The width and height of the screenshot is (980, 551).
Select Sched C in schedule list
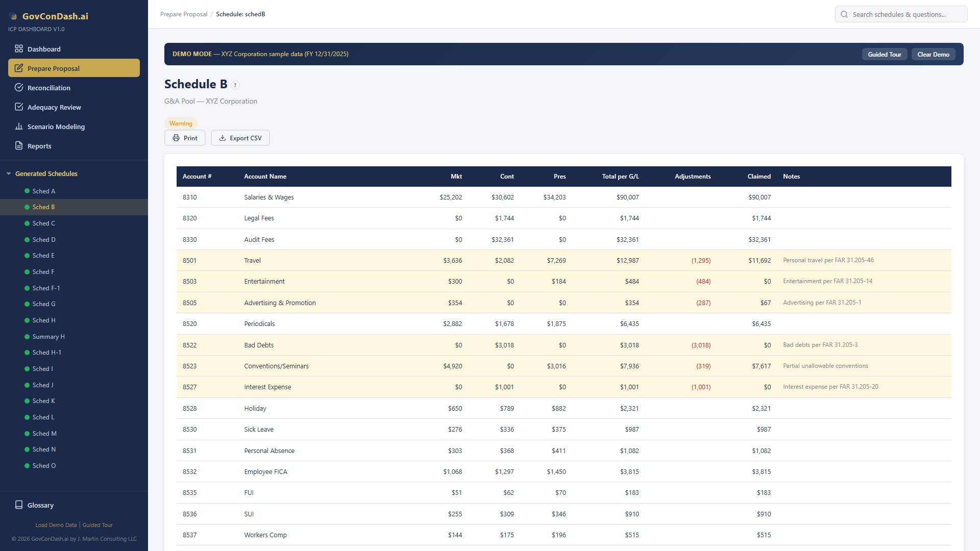(43, 223)
